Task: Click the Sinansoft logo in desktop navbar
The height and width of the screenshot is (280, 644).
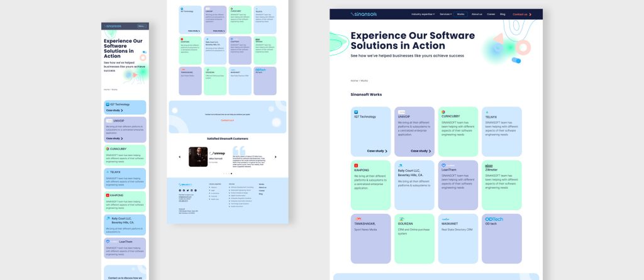Action: point(365,14)
